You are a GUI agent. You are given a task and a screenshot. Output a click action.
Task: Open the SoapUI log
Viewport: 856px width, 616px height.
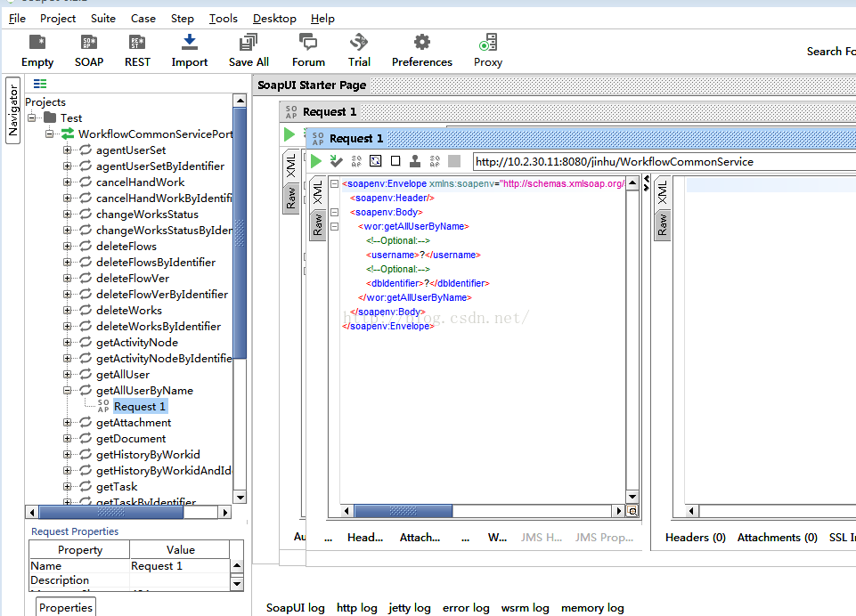coord(296,608)
